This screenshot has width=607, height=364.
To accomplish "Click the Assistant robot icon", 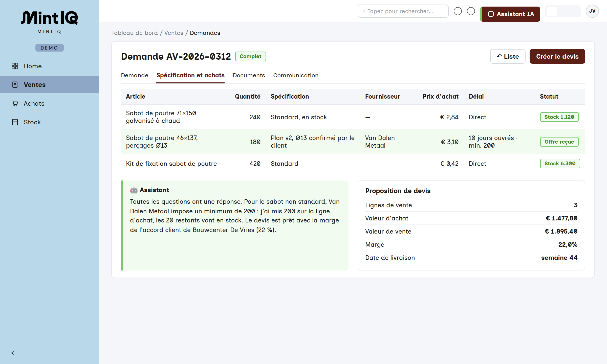I will (134, 190).
